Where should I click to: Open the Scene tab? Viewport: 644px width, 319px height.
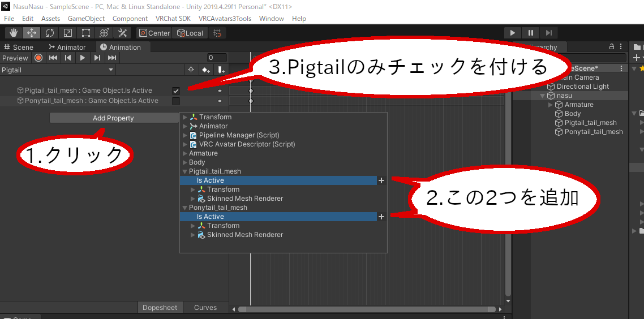19,47
